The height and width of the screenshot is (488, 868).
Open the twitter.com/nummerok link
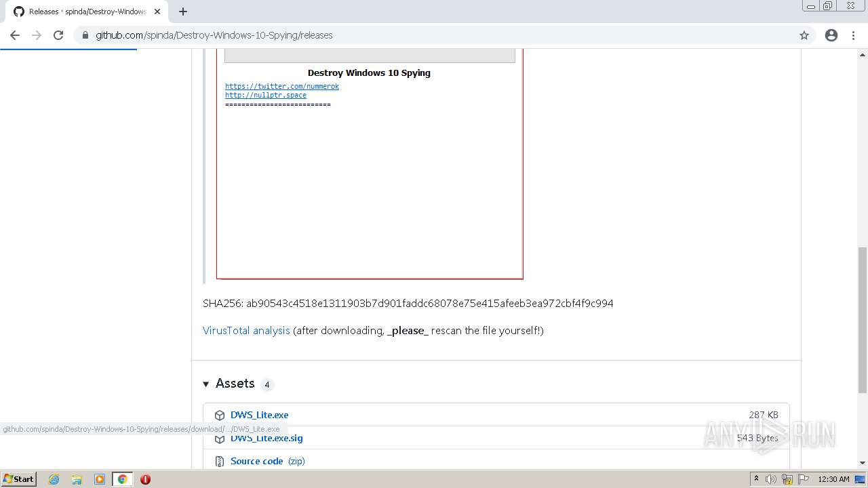tap(282, 87)
